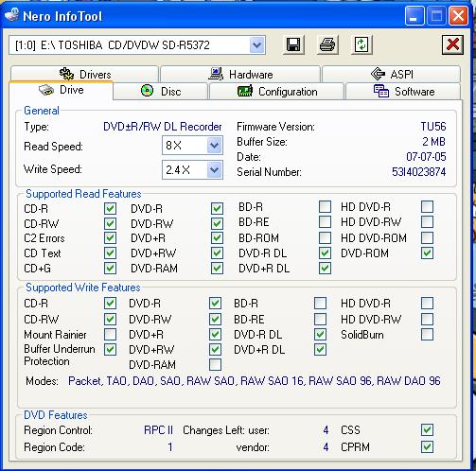Click the Save floppy disk icon
This screenshot has height=471, width=476.
click(x=293, y=44)
